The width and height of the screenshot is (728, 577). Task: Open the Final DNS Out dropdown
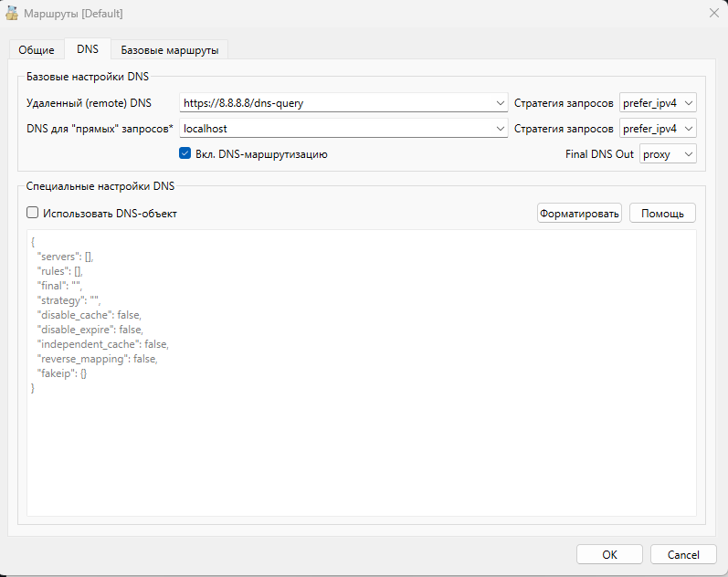pyautogui.click(x=668, y=154)
